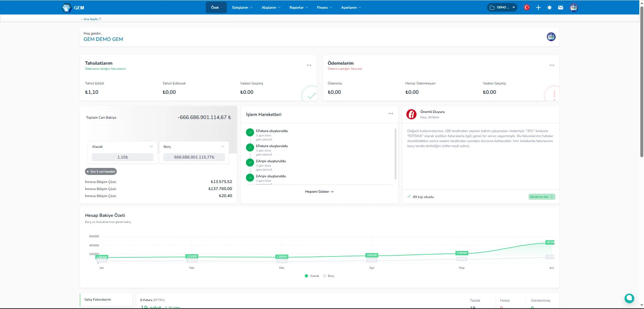644x309 pixels.
Task: Click the plus icon to create a new record
Action: pos(538,7)
